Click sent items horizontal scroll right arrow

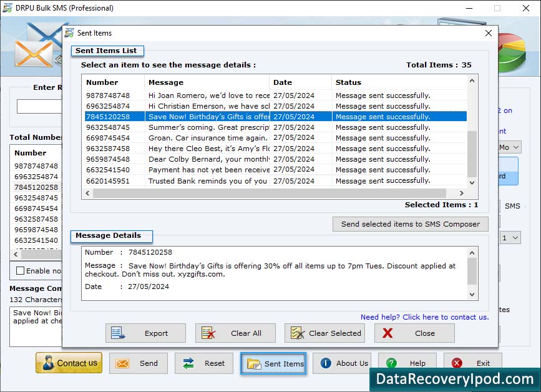(x=462, y=193)
